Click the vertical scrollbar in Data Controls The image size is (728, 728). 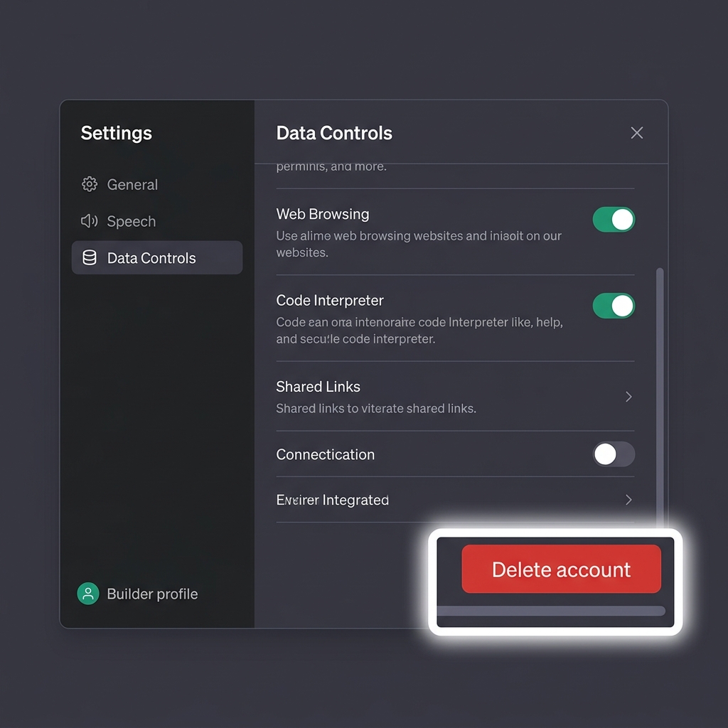659,397
